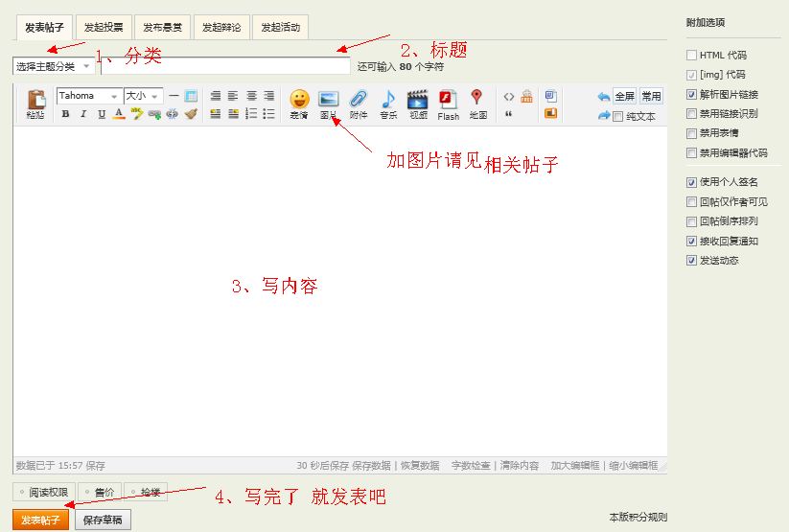Toggle the 纯文本 plain text checkbox

point(618,117)
